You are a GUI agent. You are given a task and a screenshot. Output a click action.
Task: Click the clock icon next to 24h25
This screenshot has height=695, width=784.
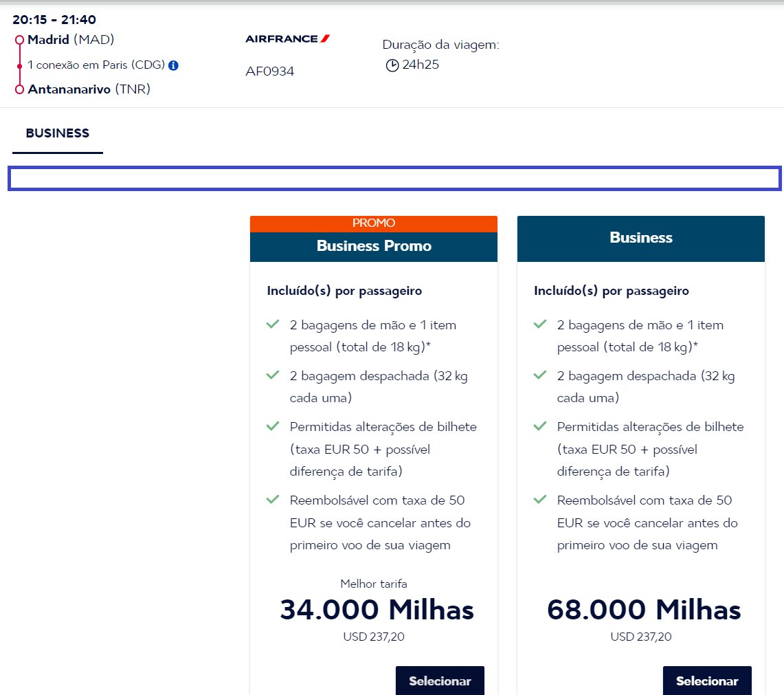click(x=392, y=65)
